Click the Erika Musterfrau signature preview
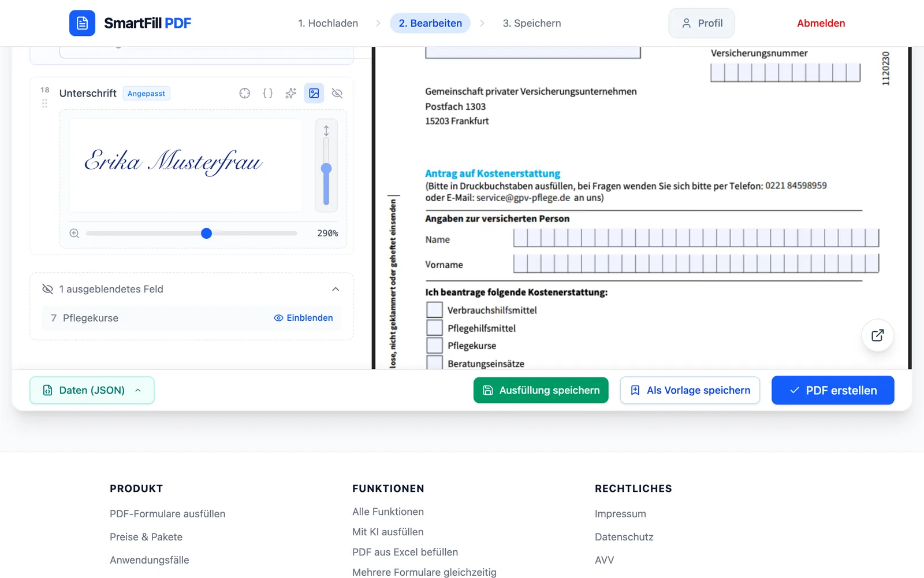Image resolution: width=924 pixels, height=578 pixels. pyautogui.click(x=185, y=165)
